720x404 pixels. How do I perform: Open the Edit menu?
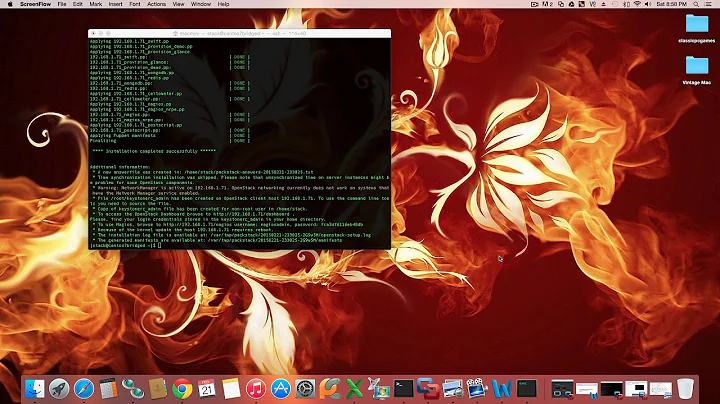(x=78, y=4)
